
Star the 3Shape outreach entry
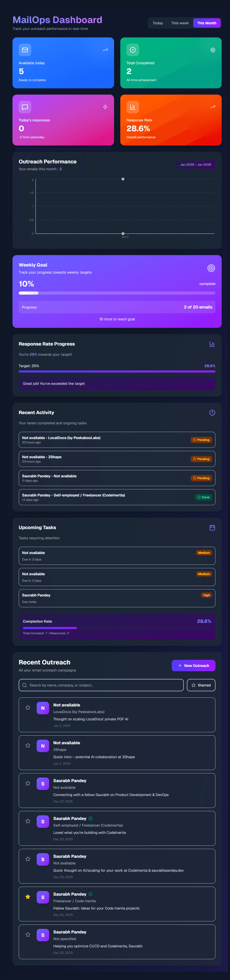click(x=28, y=745)
